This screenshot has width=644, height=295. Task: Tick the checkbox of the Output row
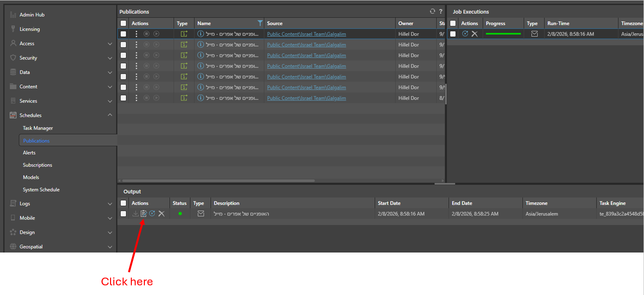click(124, 213)
